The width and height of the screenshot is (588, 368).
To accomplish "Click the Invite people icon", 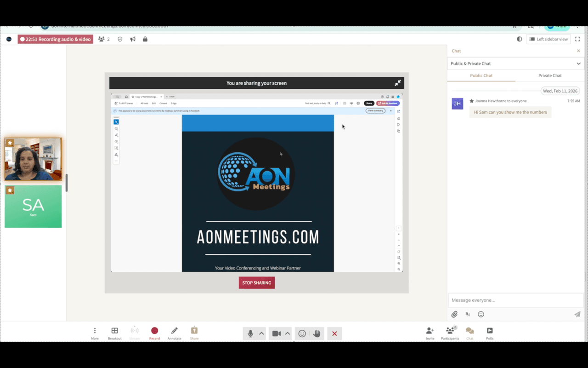I will (x=430, y=331).
